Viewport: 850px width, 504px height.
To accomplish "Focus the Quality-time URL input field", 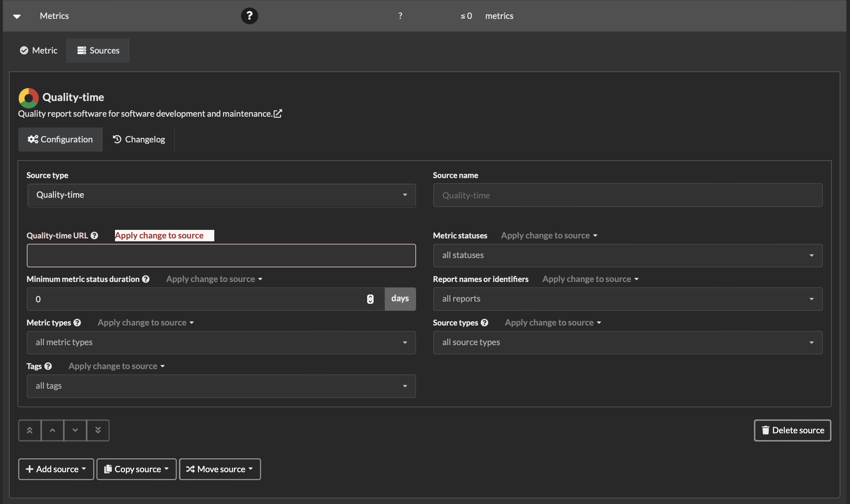I will pyautogui.click(x=221, y=256).
